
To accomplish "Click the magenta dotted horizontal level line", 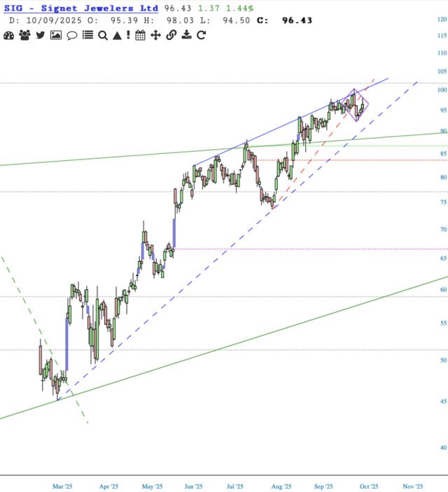I will tap(315, 248).
